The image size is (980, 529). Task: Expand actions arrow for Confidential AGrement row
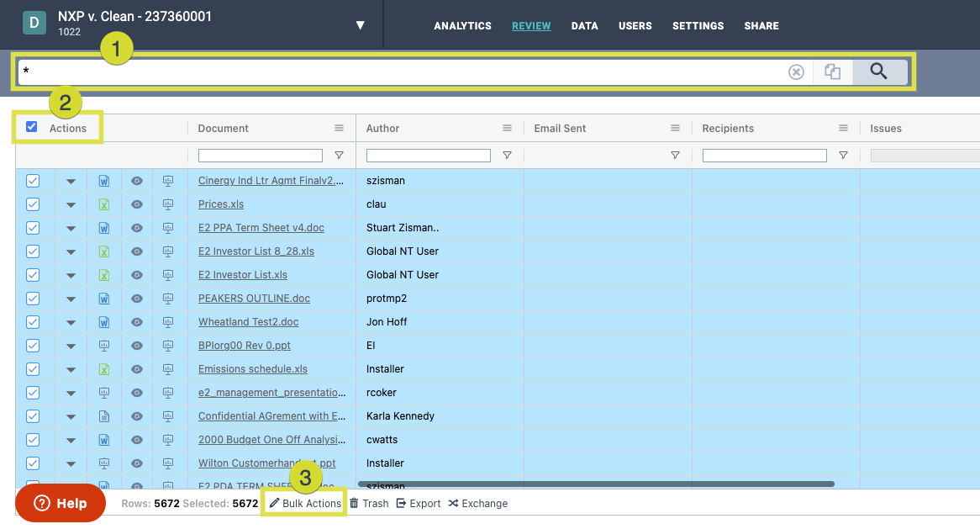click(x=71, y=417)
